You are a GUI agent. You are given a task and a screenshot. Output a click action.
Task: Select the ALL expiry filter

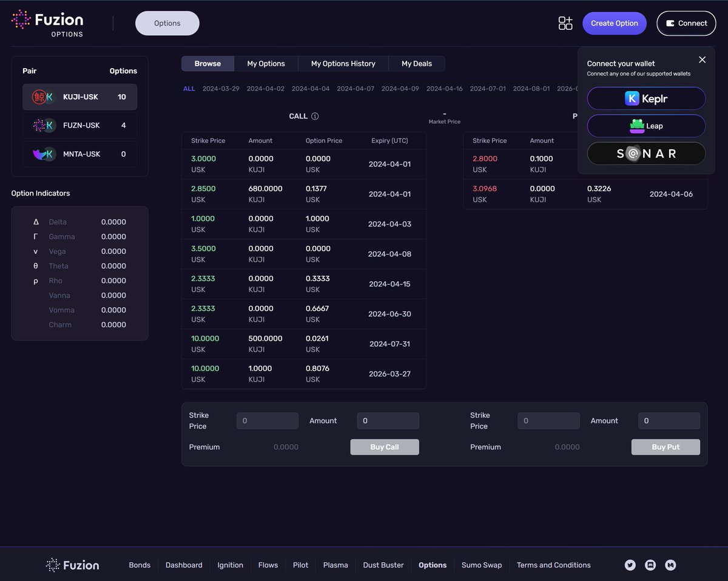click(189, 89)
